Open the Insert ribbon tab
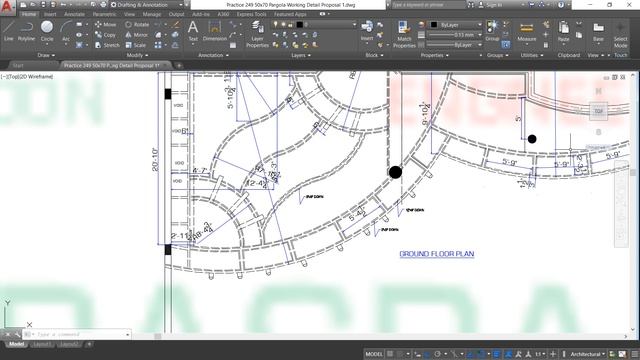This screenshot has width=640, height=360. (50, 14)
